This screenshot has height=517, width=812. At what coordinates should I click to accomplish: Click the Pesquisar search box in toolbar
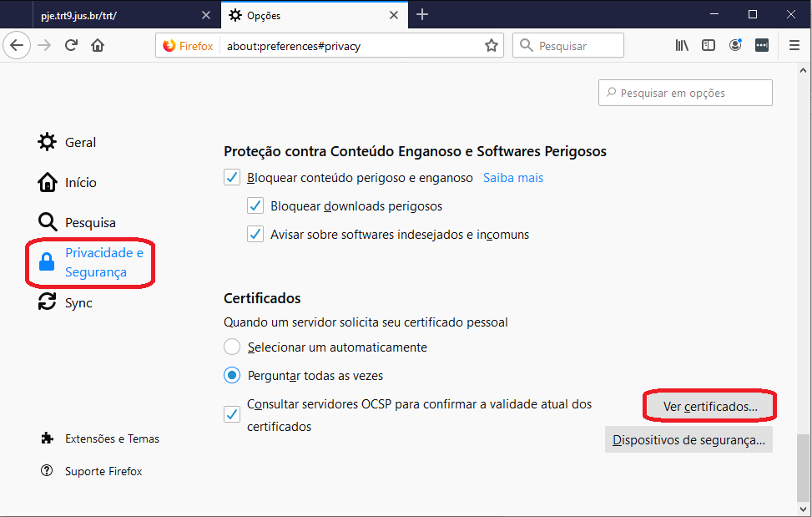coord(568,46)
